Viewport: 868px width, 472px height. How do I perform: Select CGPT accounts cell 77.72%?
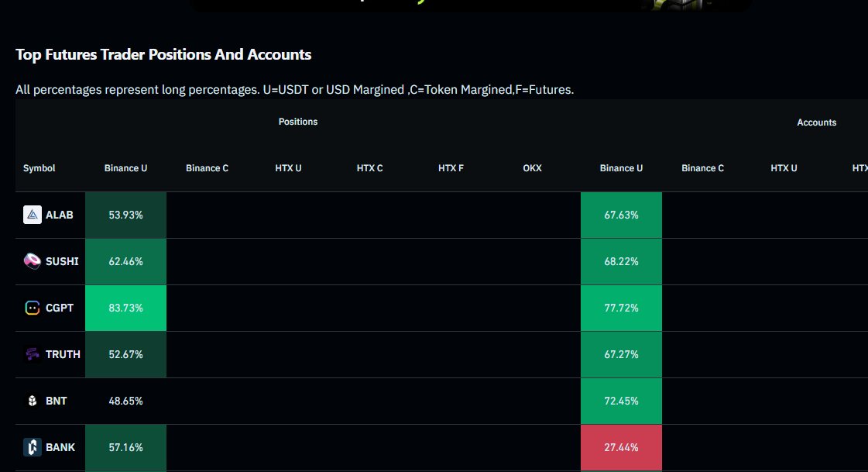click(x=621, y=308)
